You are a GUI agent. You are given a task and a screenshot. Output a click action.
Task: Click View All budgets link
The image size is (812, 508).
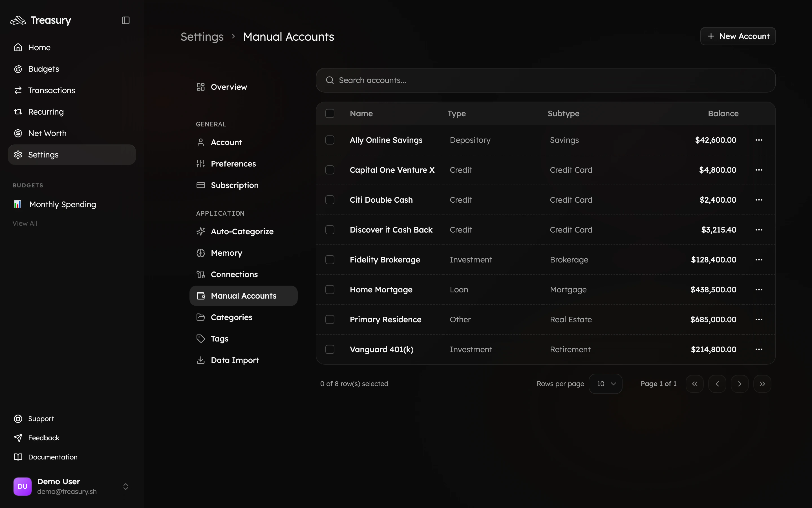(25, 224)
